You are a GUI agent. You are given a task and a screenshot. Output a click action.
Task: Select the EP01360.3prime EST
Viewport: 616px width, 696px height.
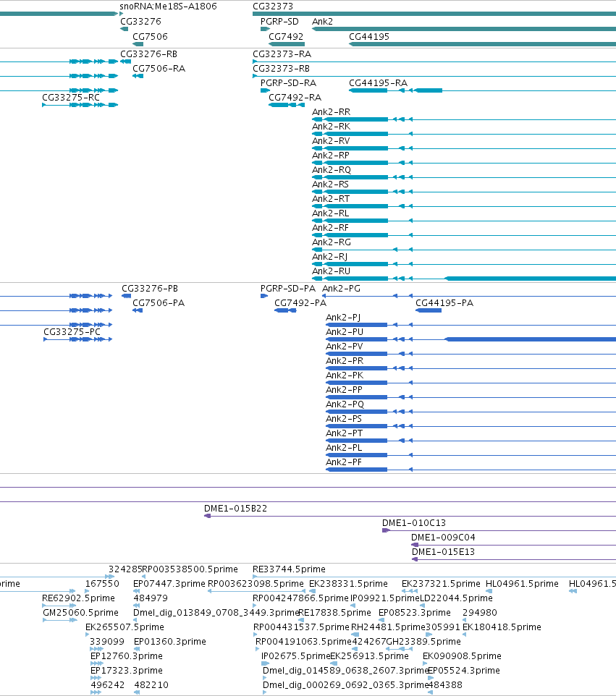pyautogui.click(x=137, y=649)
